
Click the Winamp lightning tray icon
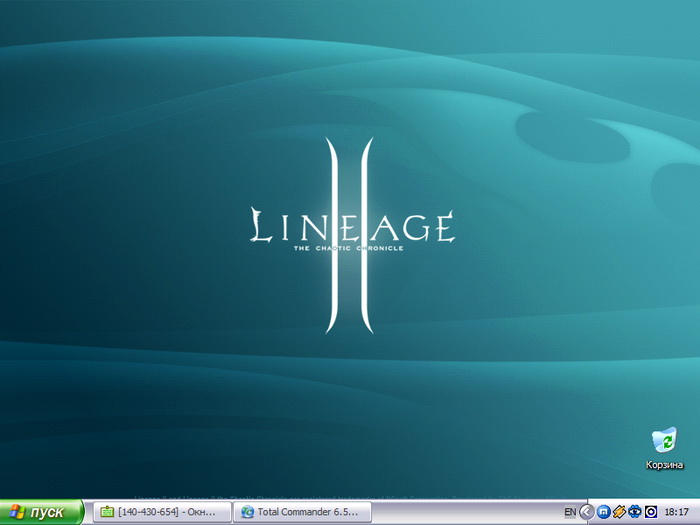(x=619, y=512)
